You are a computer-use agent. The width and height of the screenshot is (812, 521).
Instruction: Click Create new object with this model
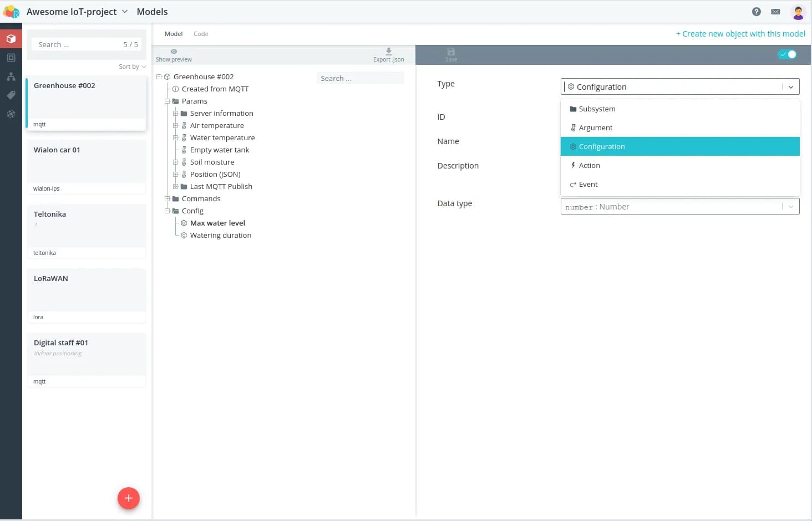coord(740,34)
